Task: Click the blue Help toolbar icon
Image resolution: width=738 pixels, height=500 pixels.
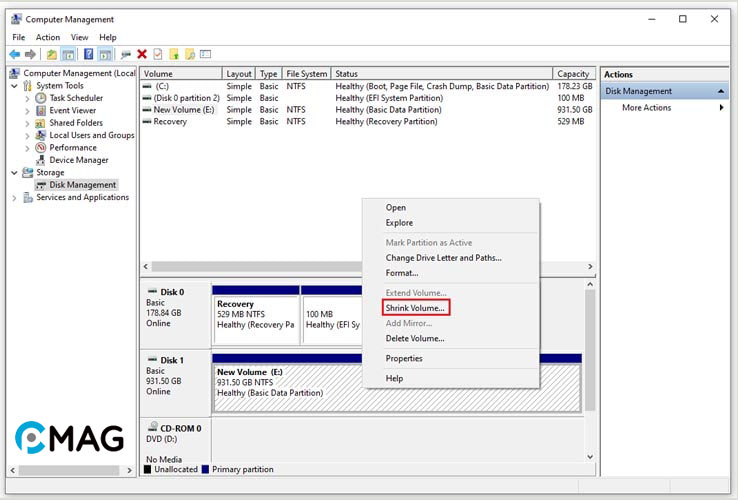Action: click(88, 54)
